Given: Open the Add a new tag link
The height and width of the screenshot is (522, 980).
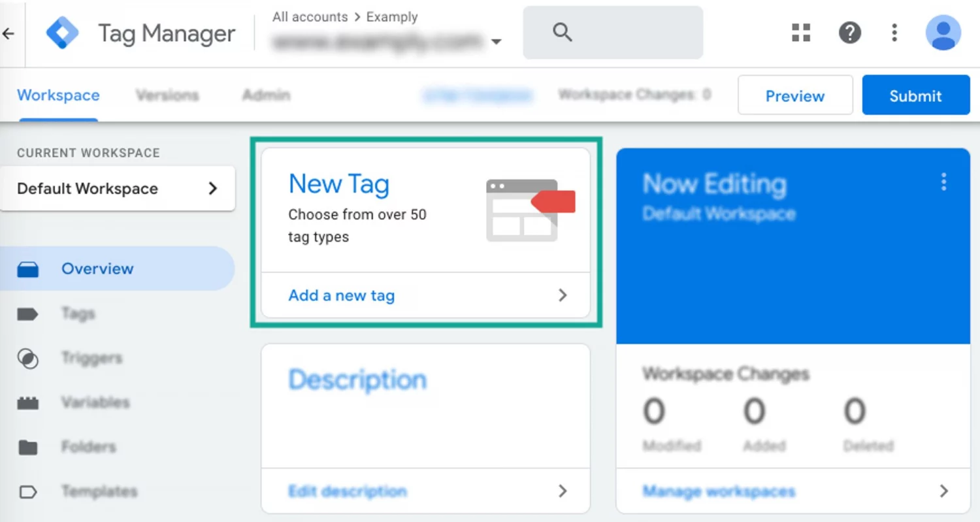Looking at the screenshot, I should pyautogui.click(x=341, y=295).
